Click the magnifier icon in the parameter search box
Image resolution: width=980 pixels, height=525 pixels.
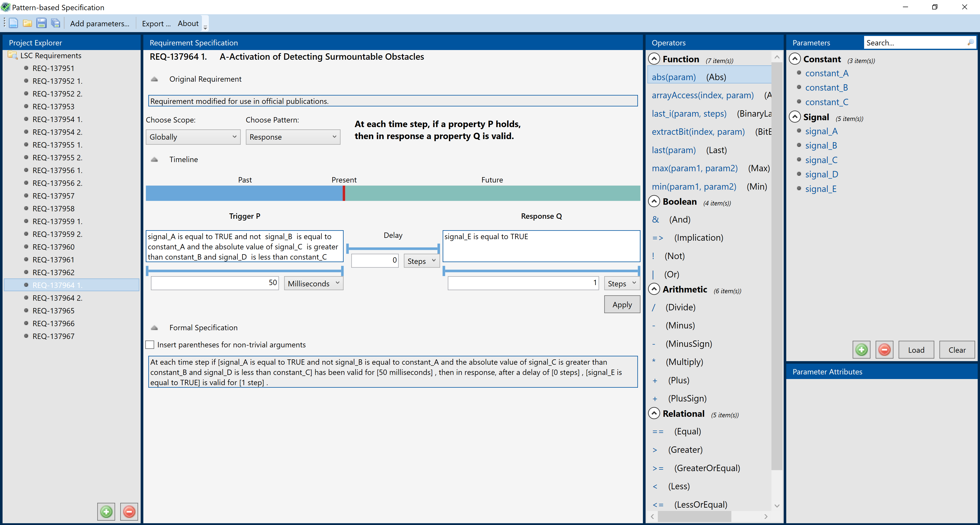pyautogui.click(x=971, y=42)
